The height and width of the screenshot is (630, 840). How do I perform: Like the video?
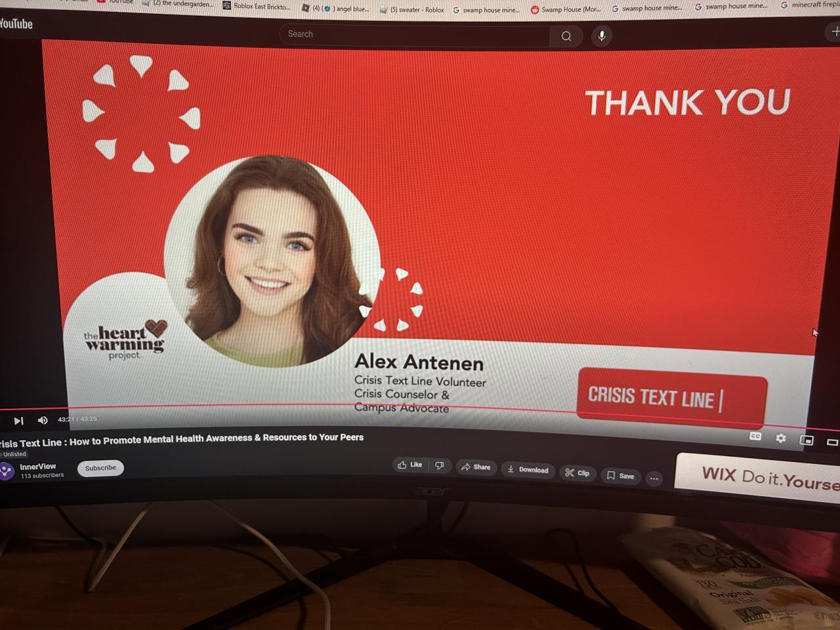(x=410, y=465)
